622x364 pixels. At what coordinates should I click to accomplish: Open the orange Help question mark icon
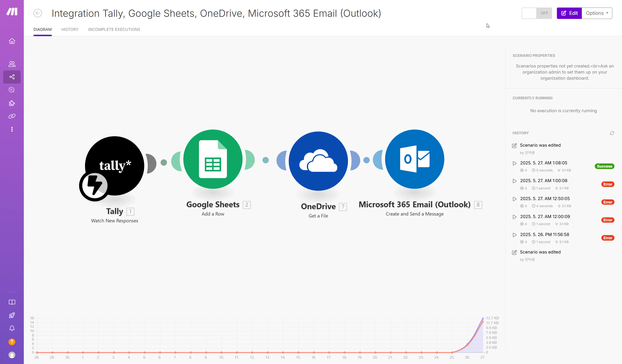tap(12, 342)
